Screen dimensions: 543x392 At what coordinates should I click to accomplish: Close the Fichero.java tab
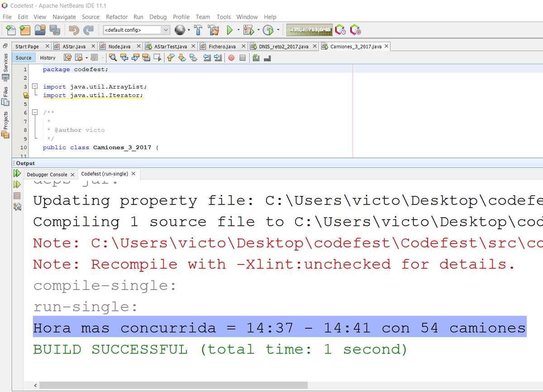click(243, 47)
